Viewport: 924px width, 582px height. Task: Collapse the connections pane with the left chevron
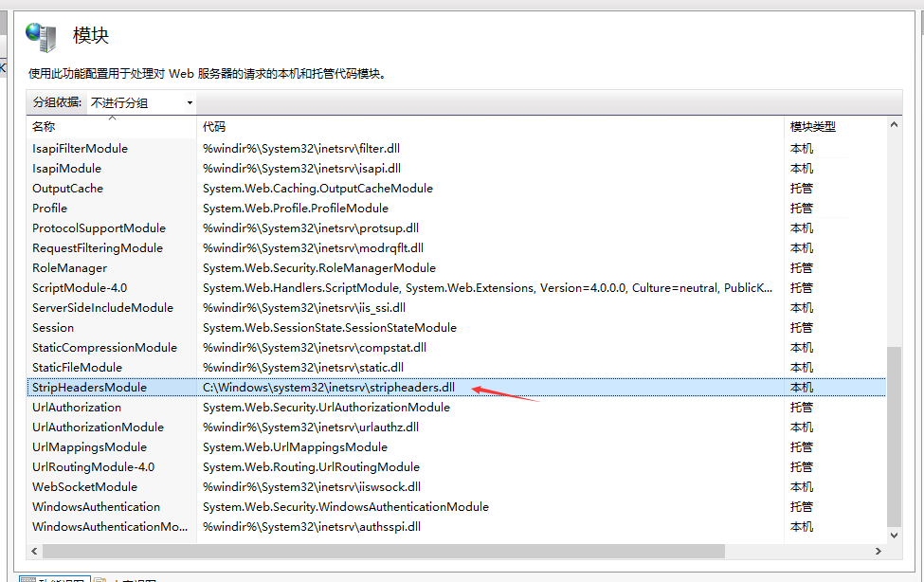point(4,69)
